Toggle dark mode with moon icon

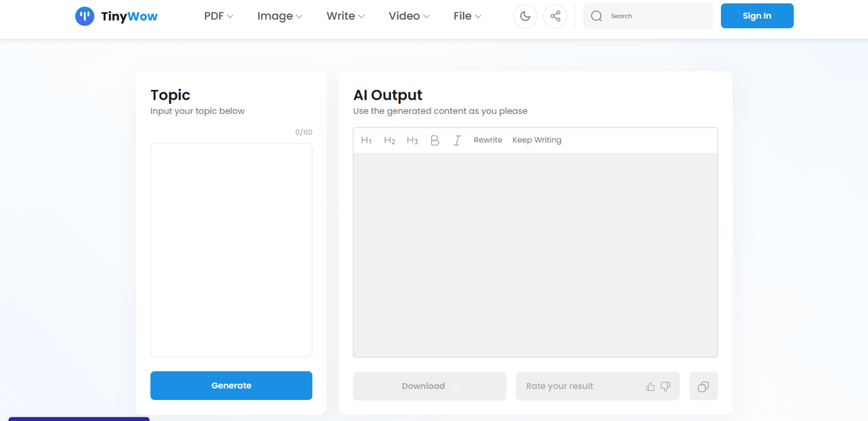pyautogui.click(x=526, y=16)
